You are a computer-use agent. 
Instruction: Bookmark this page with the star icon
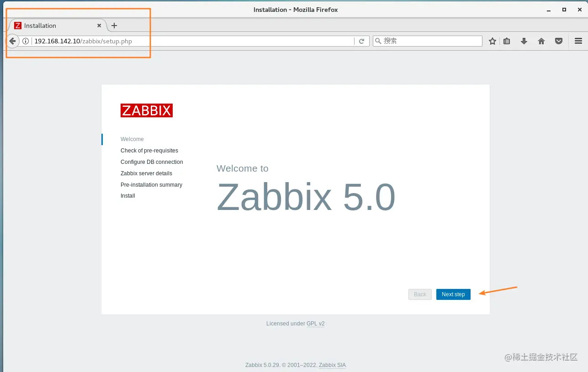click(x=493, y=41)
